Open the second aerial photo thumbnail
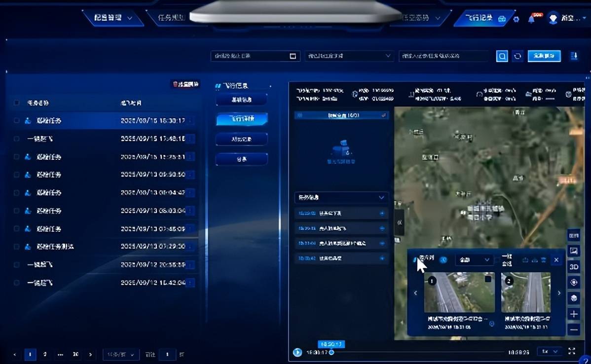 (x=525, y=292)
